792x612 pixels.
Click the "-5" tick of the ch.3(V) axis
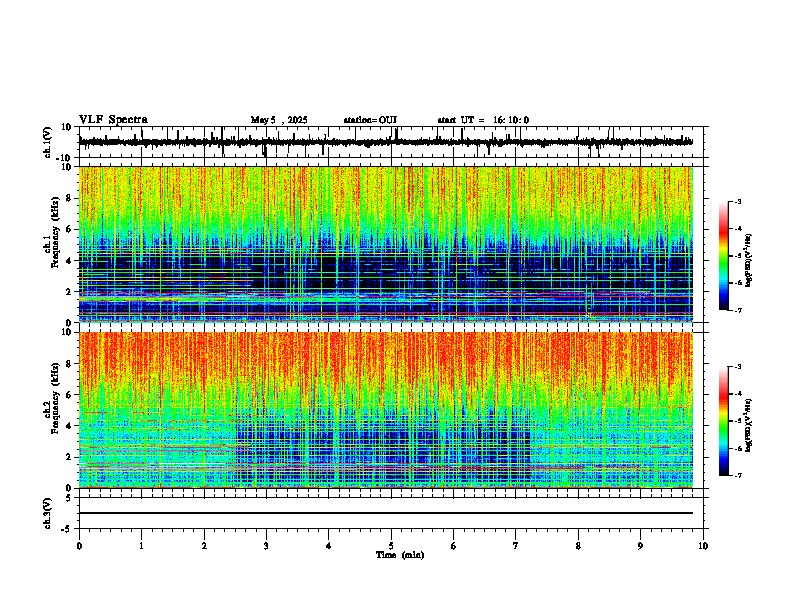tap(68, 529)
